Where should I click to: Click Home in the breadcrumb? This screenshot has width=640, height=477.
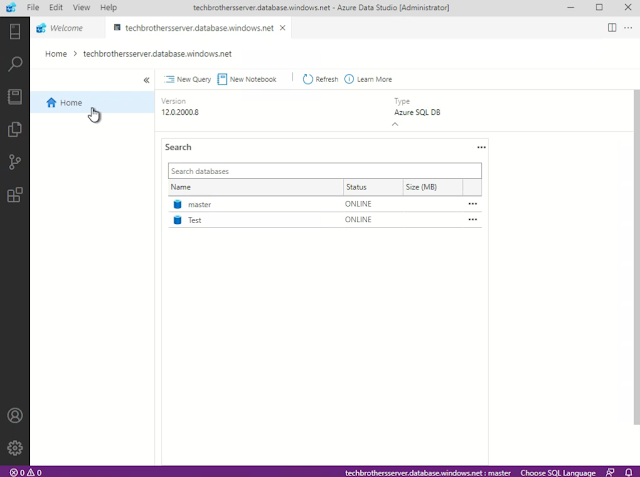click(56, 54)
